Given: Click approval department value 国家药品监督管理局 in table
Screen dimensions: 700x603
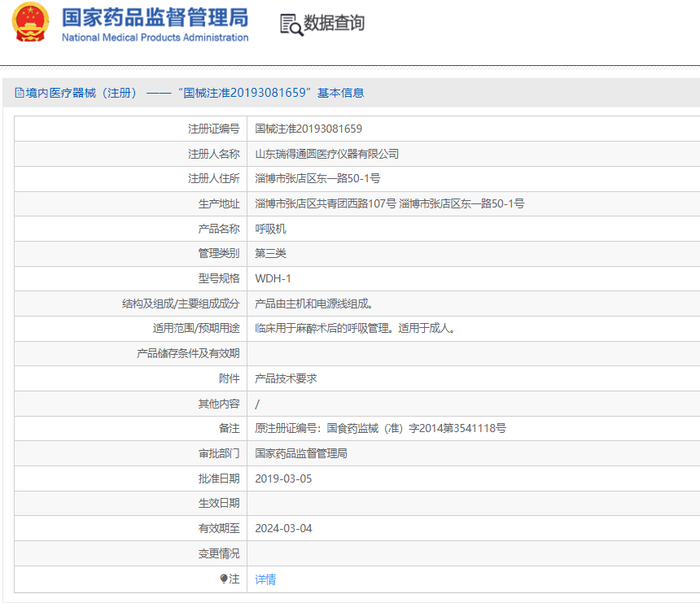Looking at the screenshot, I should click(x=301, y=453).
